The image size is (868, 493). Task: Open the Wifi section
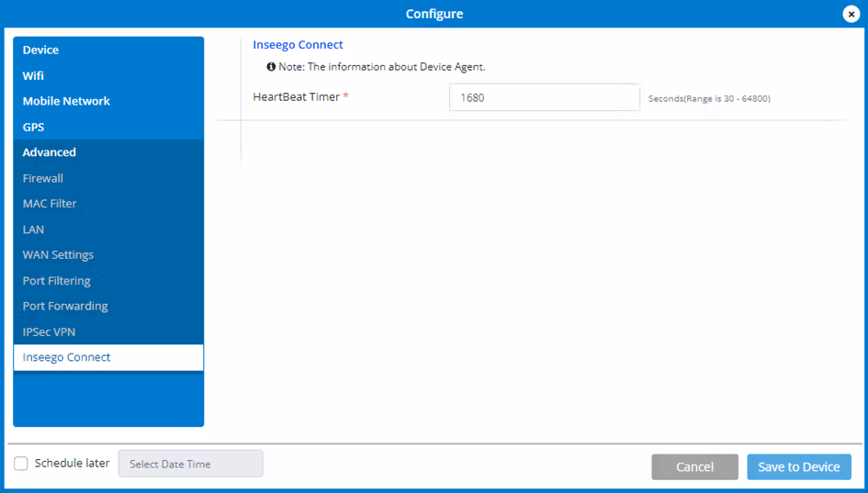108,76
